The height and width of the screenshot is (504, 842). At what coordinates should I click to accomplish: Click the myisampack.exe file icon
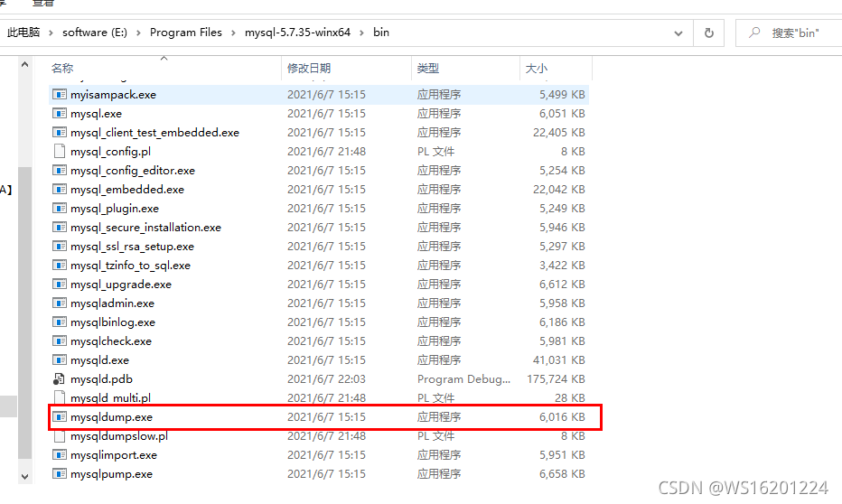tap(59, 95)
